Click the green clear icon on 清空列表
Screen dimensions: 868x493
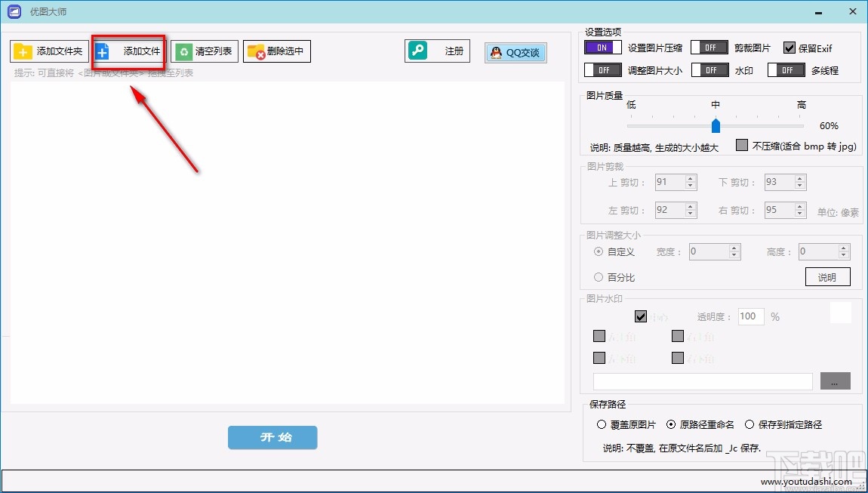pos(183,51)
